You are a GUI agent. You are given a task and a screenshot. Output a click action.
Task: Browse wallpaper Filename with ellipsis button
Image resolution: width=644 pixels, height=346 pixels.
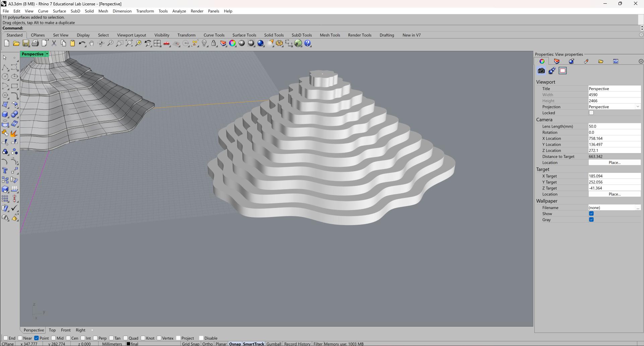(x=638, y=208)
